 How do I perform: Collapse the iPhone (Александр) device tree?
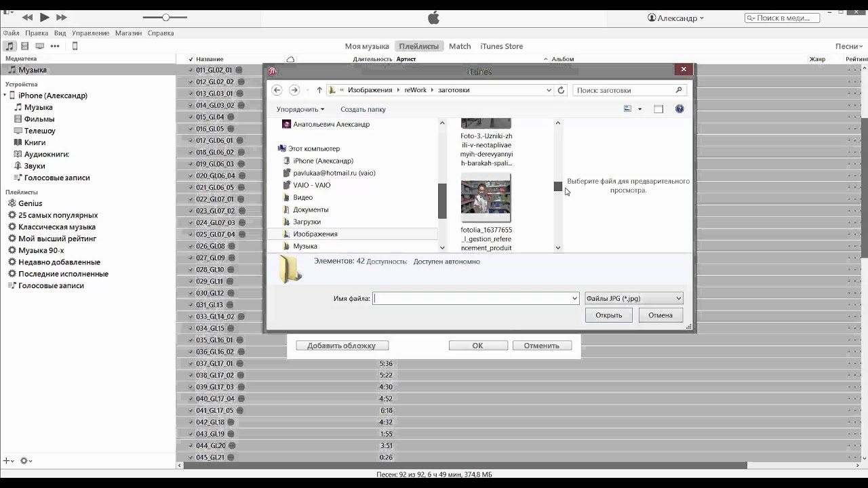click(x=4, y=96)
